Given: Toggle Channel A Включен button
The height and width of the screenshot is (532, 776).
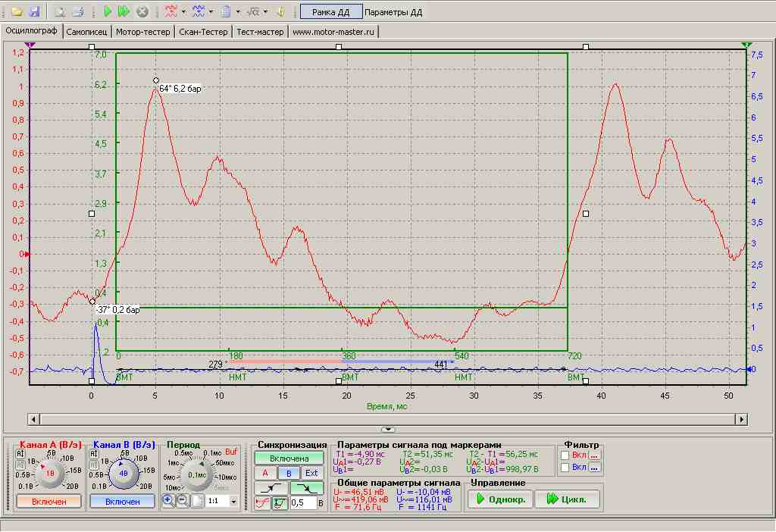Looking at the screenshot, I should pos(48,502).
